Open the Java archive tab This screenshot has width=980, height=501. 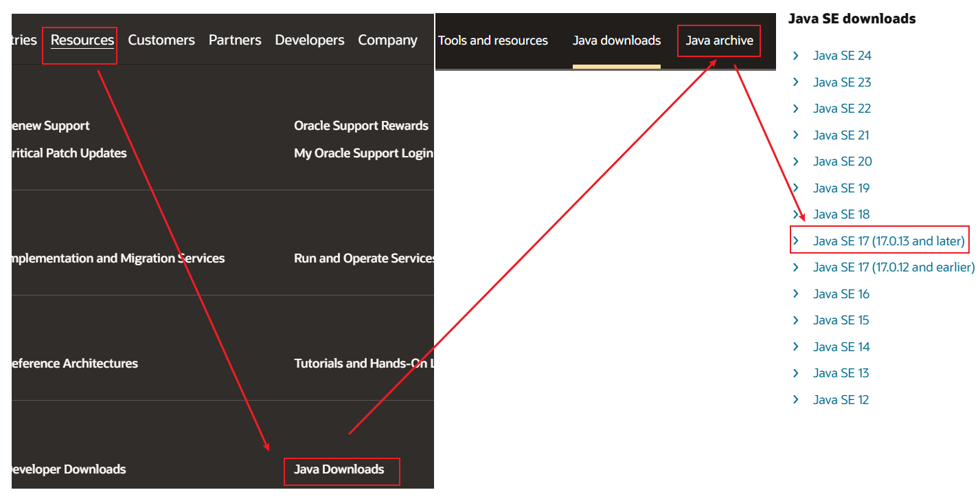(x=720, y=41)
